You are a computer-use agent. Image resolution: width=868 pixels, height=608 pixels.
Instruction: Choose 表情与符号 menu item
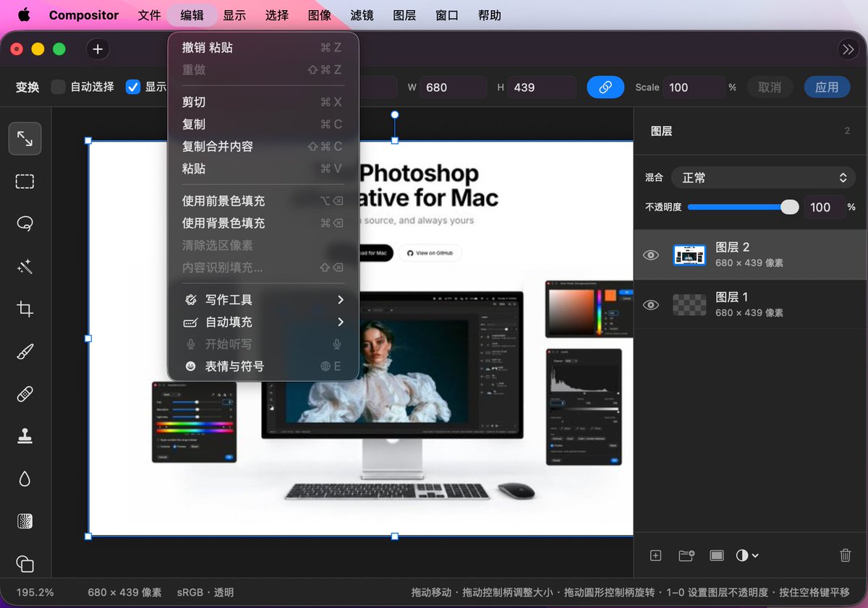263,367
